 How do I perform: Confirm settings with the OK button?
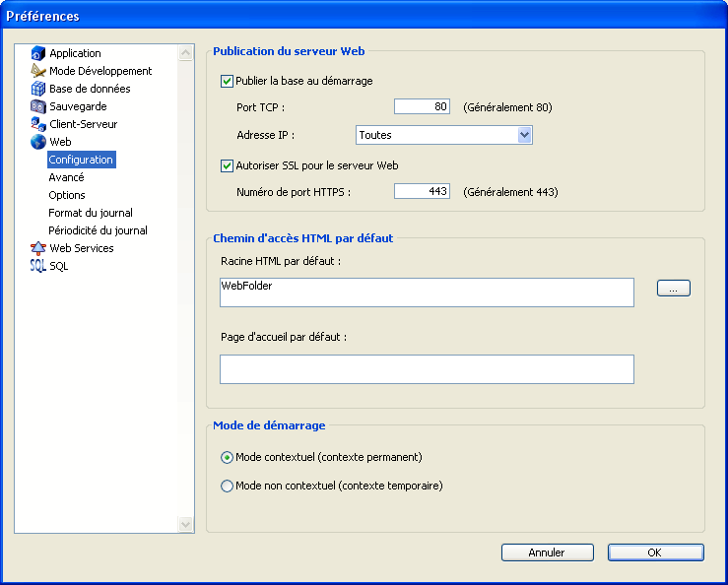point(655,552)
